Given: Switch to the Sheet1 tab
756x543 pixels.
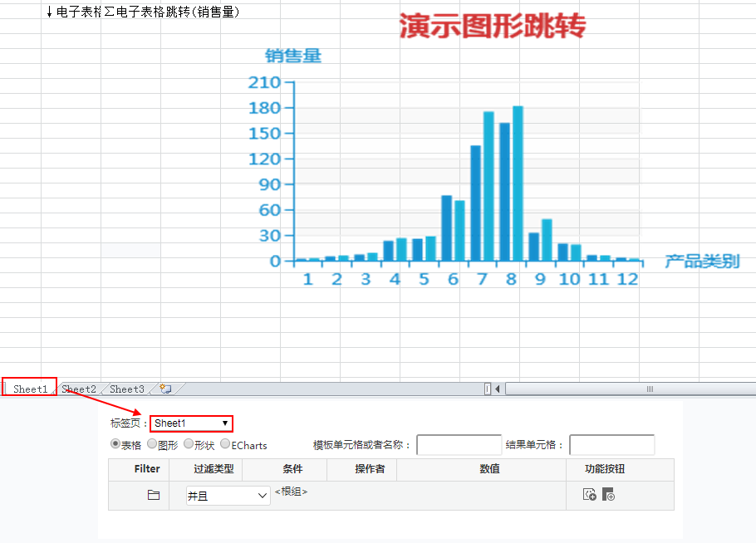Looking at the screenshot, I should [30, 389].
